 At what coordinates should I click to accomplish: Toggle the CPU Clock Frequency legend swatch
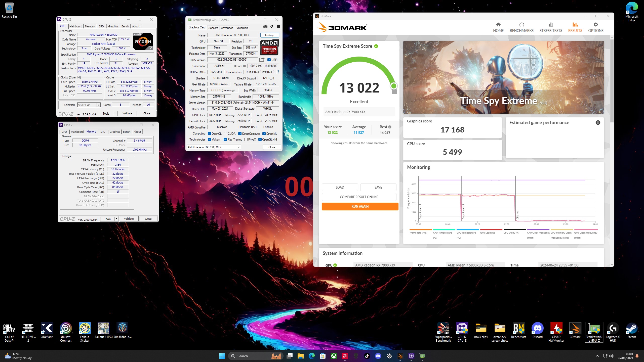[538, 230]
